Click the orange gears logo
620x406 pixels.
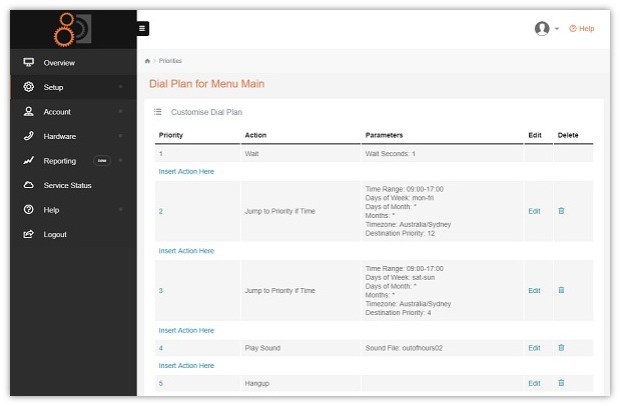[x=72, y=27]
